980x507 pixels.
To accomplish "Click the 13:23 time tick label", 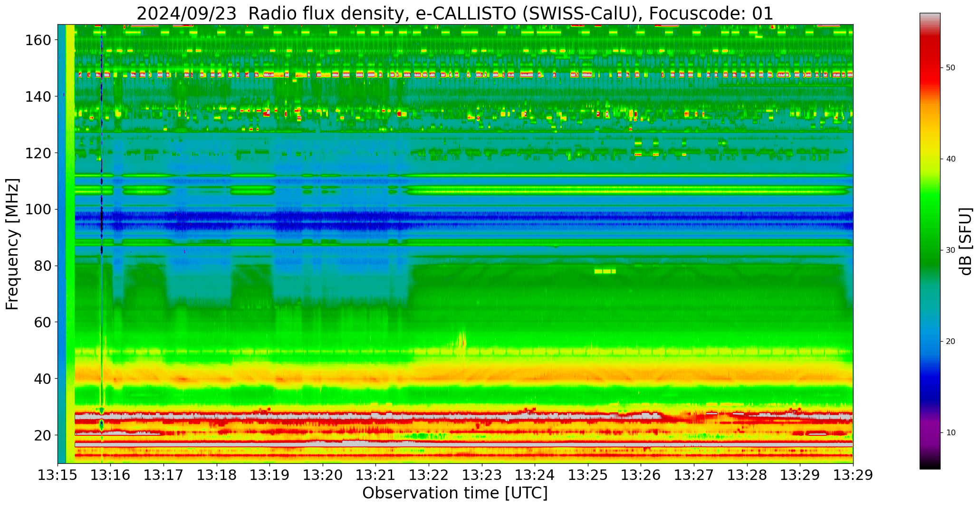I will (482, 475).
